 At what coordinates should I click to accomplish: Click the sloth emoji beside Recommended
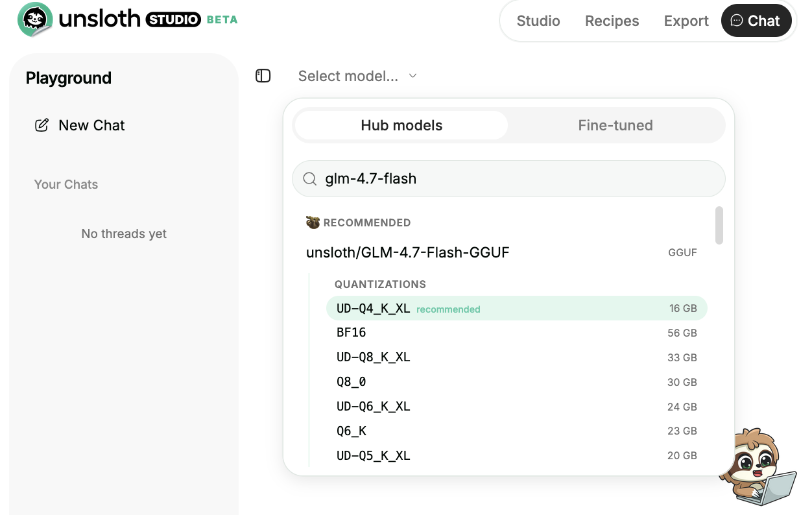(313, 222)
